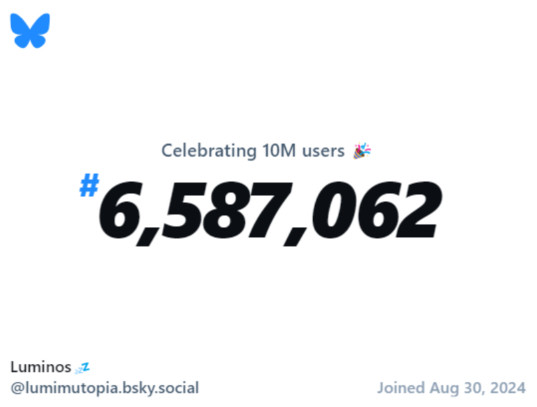Screen dimensions: 537x407
Task: Click the year 2024 in the join date
Action: click(x=508, y=388)
